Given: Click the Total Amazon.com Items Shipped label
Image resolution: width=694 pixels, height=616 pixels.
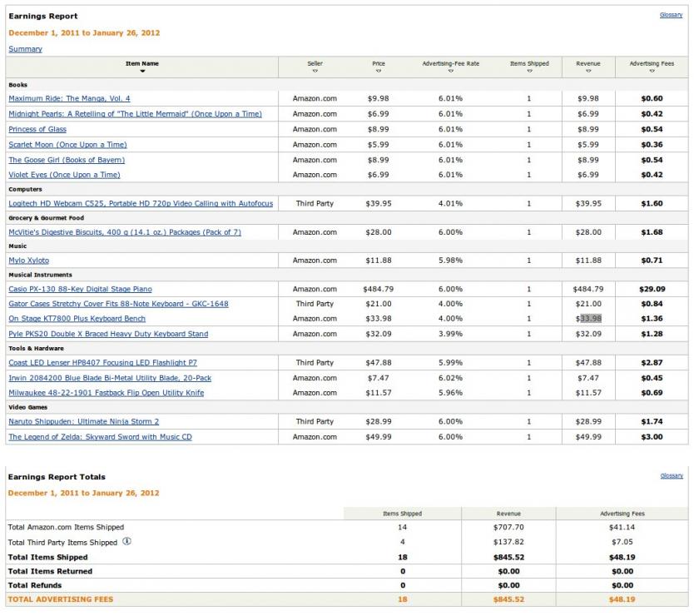Looking at the screenshot, I should click(66, 528).
